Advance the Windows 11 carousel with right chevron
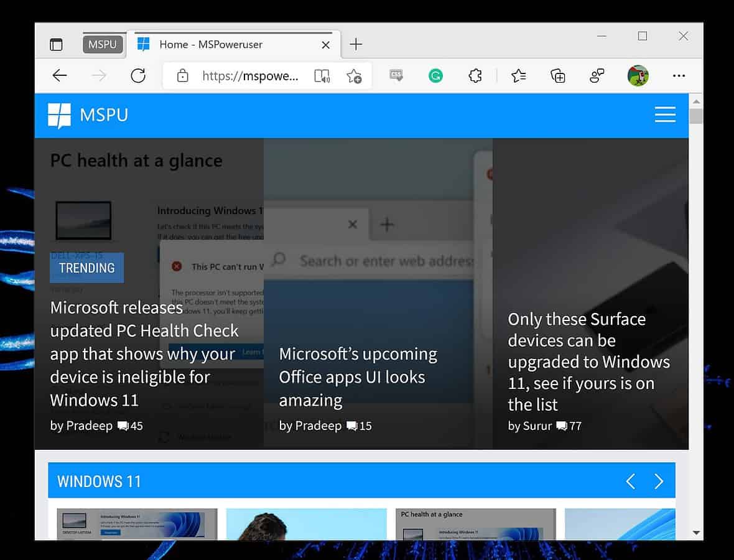Image resolution: width=734 pixels, height=560 pixels. coord(659,481)
